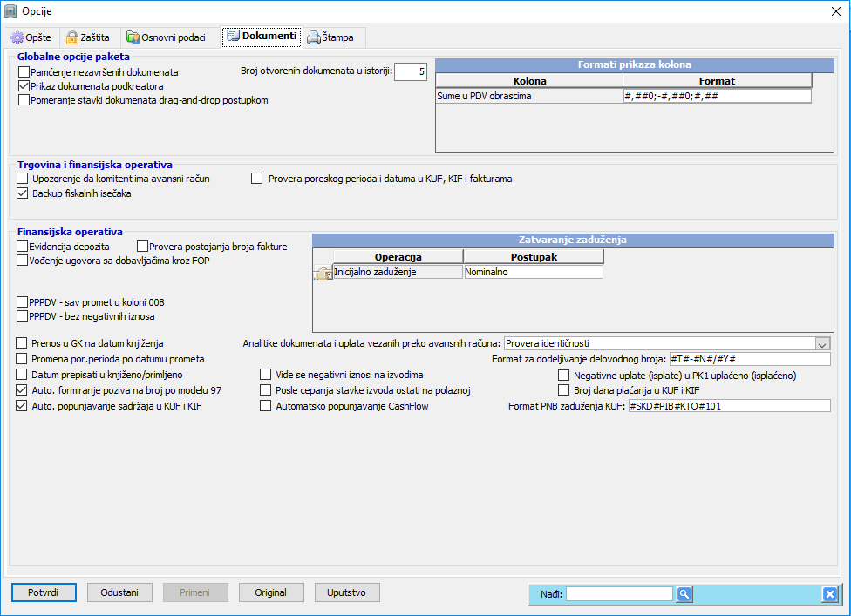Check Prenos u GK na datum knjiženja

tap(22, 343)
